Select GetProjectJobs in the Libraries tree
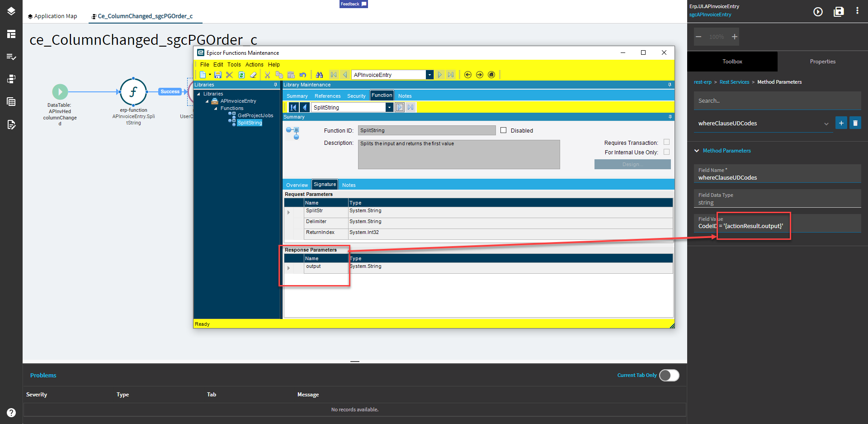This screenshot has height=424, width=868. click(x=255, y=115)
